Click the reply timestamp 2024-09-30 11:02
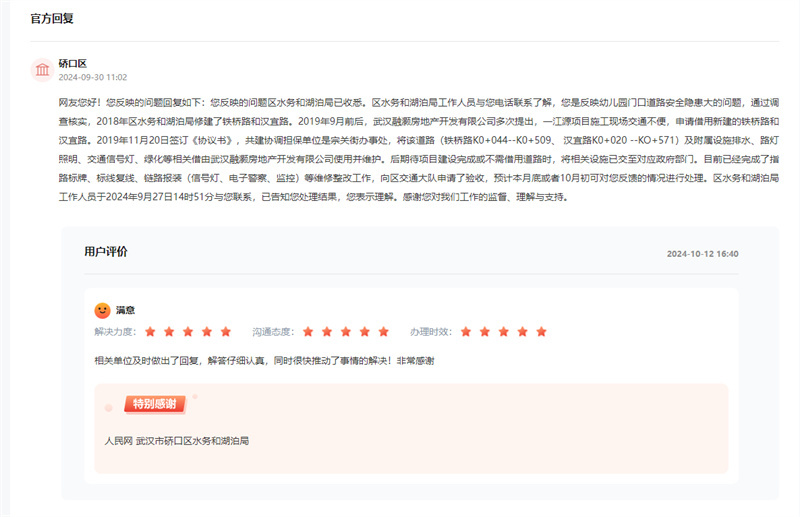Screen dimensions: 800x517 [92, 77]
